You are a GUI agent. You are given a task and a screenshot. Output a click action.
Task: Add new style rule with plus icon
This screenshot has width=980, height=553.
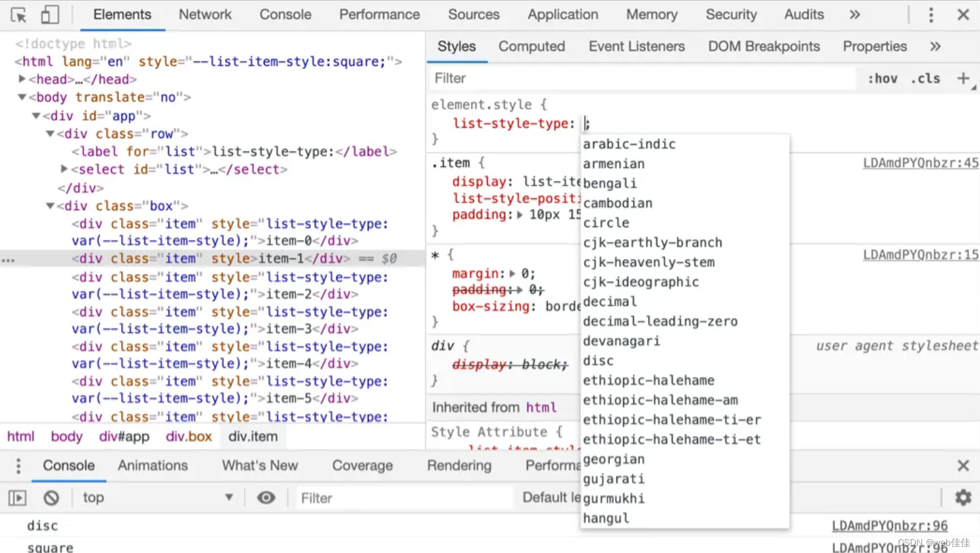963,78
